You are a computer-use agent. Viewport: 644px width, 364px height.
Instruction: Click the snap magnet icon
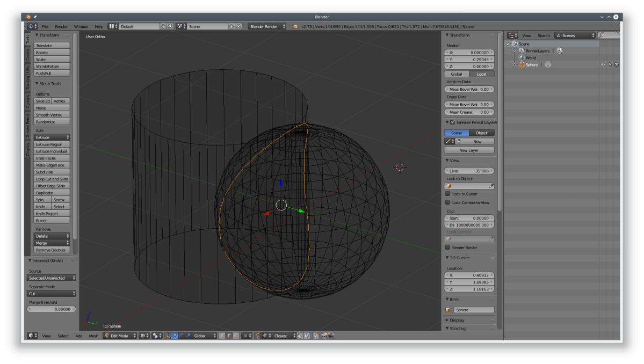pos(257,336)
